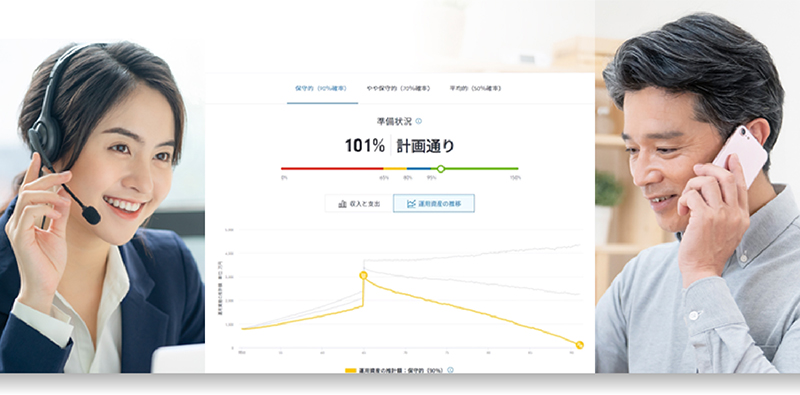Show the 収入と支出 view
The height and width of the screenshot is (395, 800).
(359, 204)
